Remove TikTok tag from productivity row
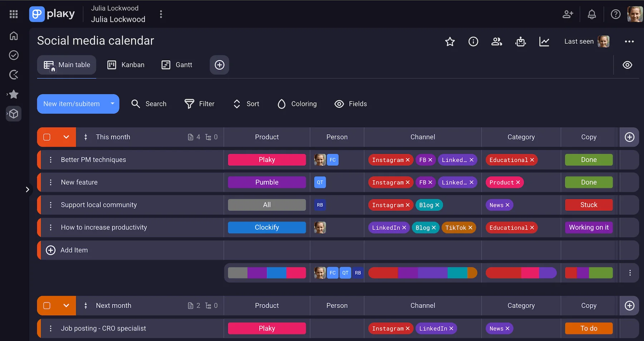Viewport: 644px width, 341px height. 470,228
